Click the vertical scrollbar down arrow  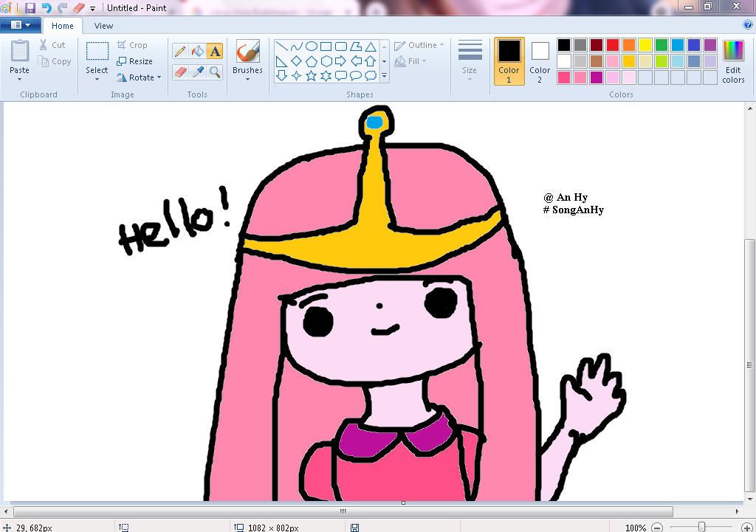[750, 499]
